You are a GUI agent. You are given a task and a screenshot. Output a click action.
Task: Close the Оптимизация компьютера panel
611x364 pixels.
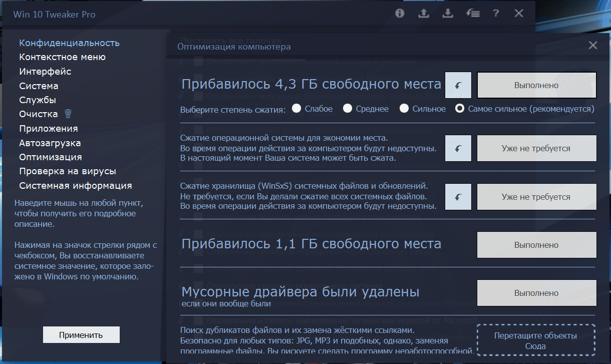[593, 46]
